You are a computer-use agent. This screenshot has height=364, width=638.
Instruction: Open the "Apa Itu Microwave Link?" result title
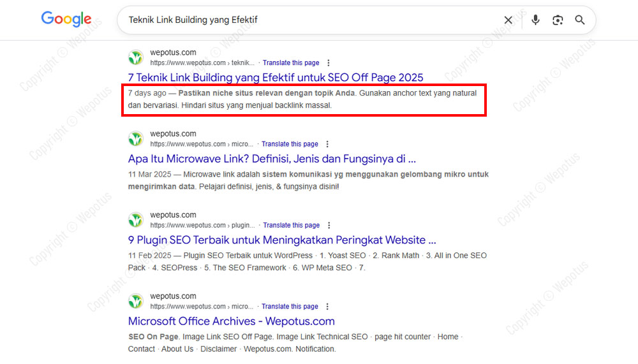coord(272,159)
